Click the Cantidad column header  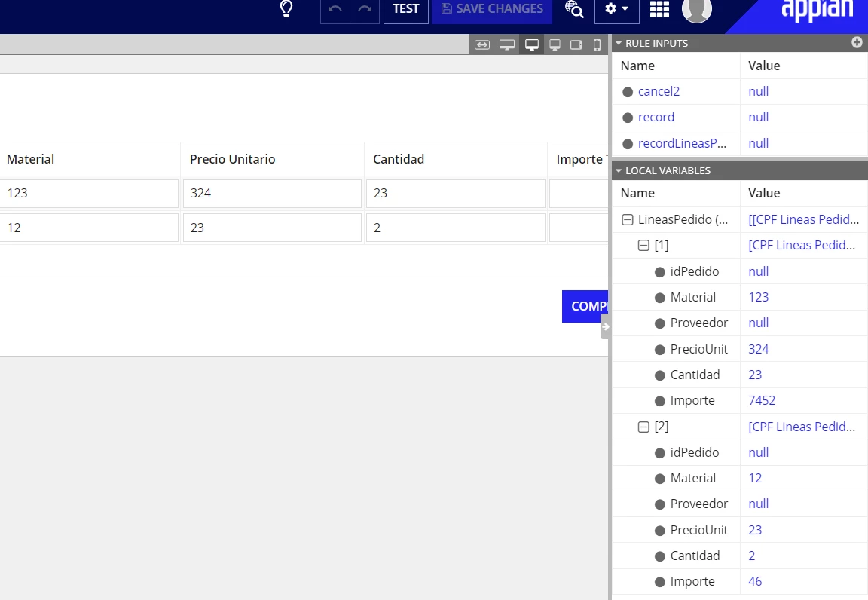(399, 160)
